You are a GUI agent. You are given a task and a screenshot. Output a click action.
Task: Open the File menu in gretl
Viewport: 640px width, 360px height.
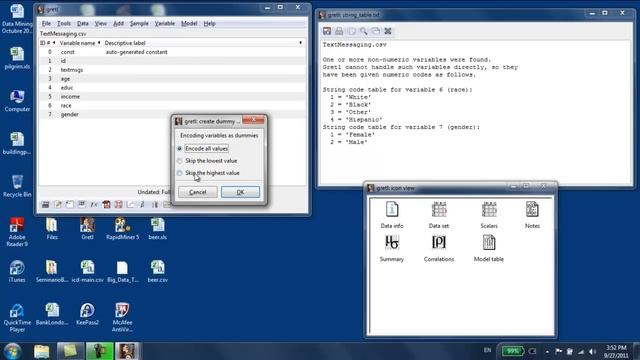click(46, 24)
